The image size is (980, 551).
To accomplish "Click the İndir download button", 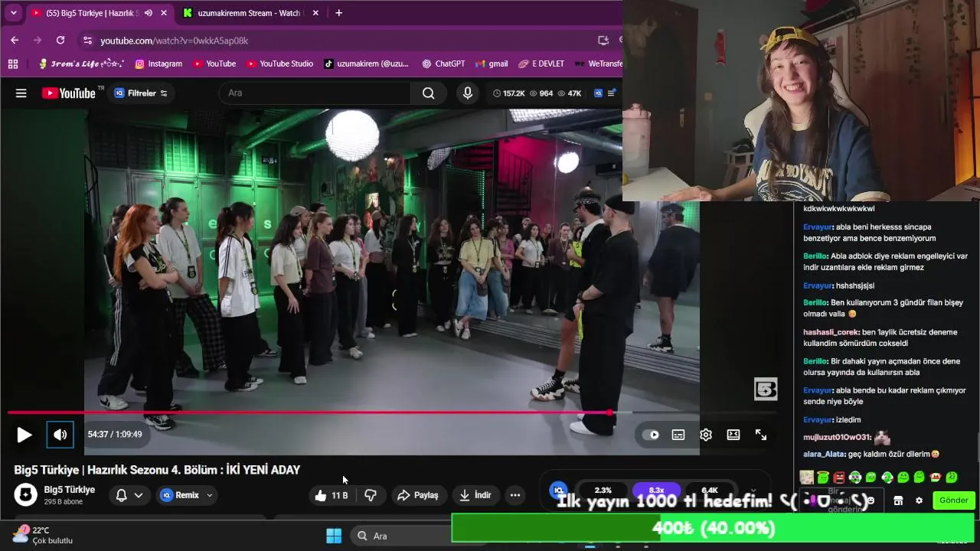I will click(475, 495).
